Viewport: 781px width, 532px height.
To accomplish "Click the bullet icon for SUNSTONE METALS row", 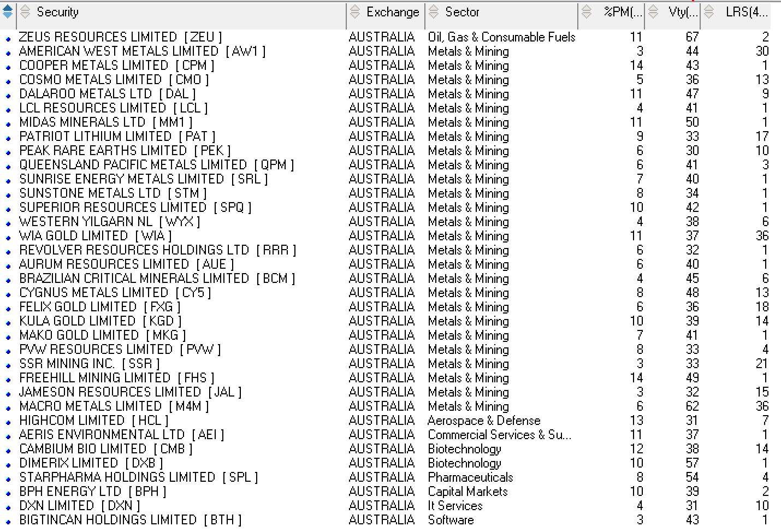I will click(x=8, y=196).
